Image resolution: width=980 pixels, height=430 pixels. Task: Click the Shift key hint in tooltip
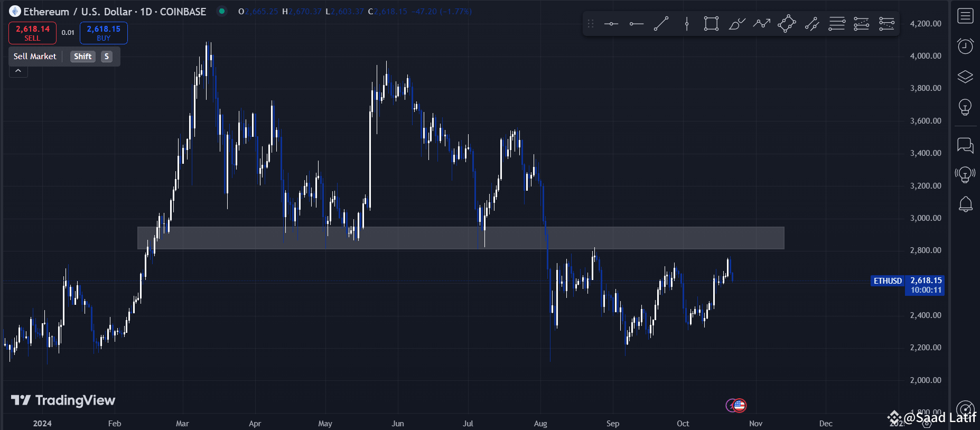click(83, 57)
